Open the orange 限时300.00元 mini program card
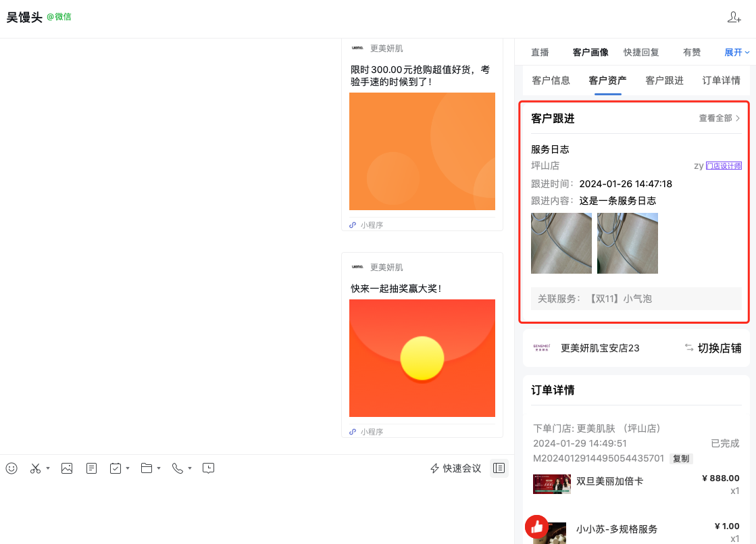756x544 pixels. click(422, 135)
